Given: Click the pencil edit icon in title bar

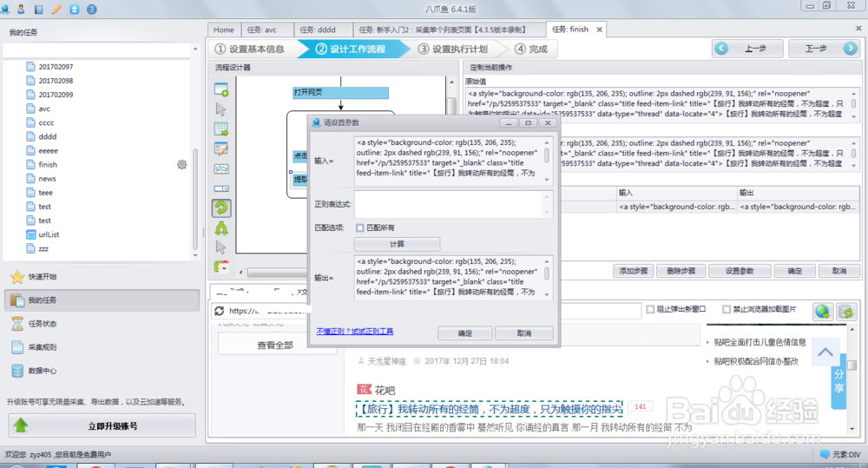Looking at the screenshot, I should (56, 9).
